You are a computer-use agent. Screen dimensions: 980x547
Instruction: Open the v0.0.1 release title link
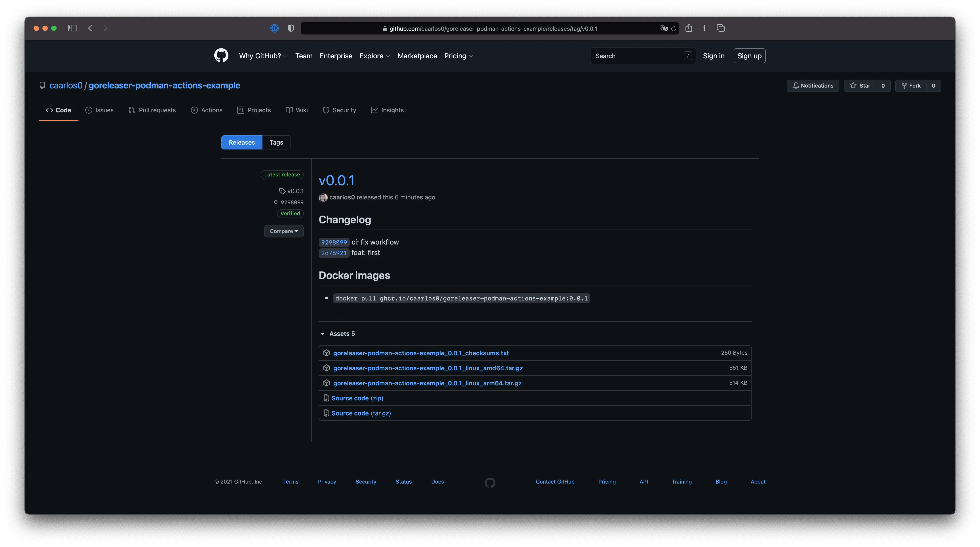click(336, 180)
